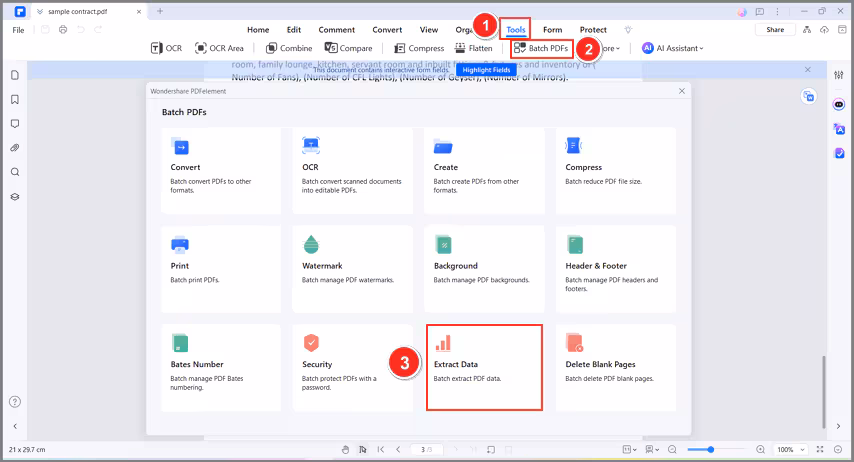Click the OCR toolbar button

pyautogui.click(x=167, y=48)
